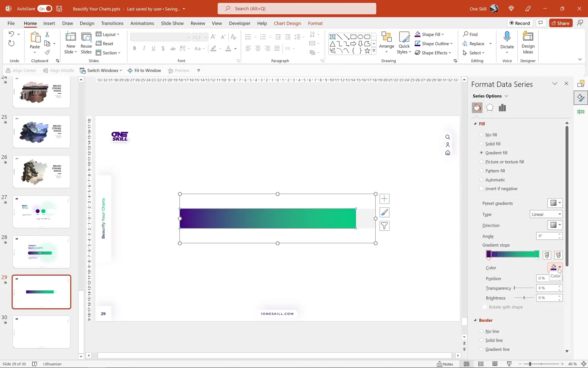Add a gradient stop
The height and width of the screenshot is (368, 588).
547,255
